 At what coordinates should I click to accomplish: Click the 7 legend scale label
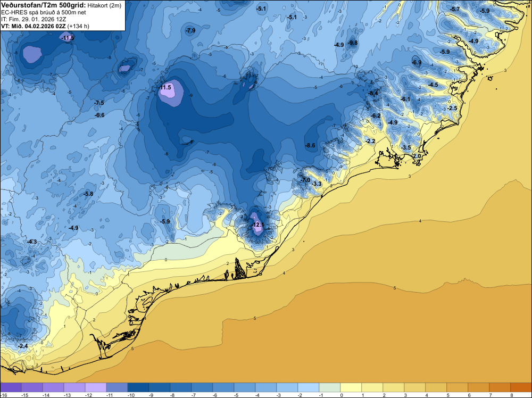click(489, 395)
